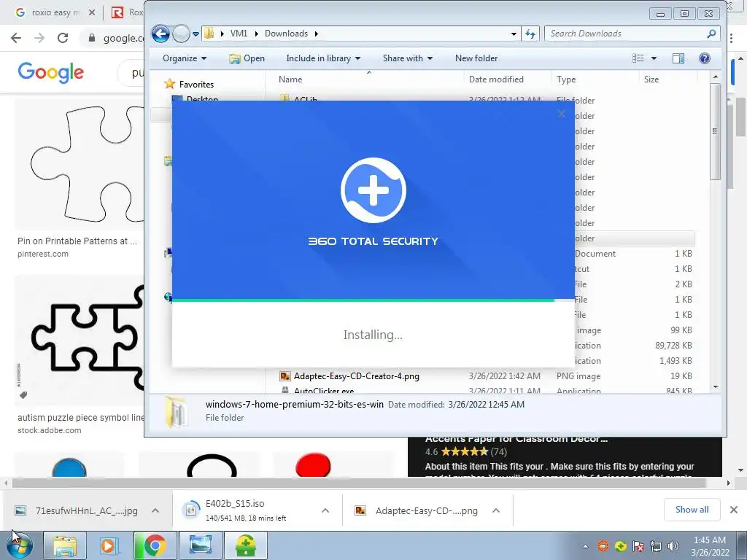Select Adaptec-Easy-CD-Creator-4.png file
Viewport: 747px width, 560px height.
tap(356, 376)
